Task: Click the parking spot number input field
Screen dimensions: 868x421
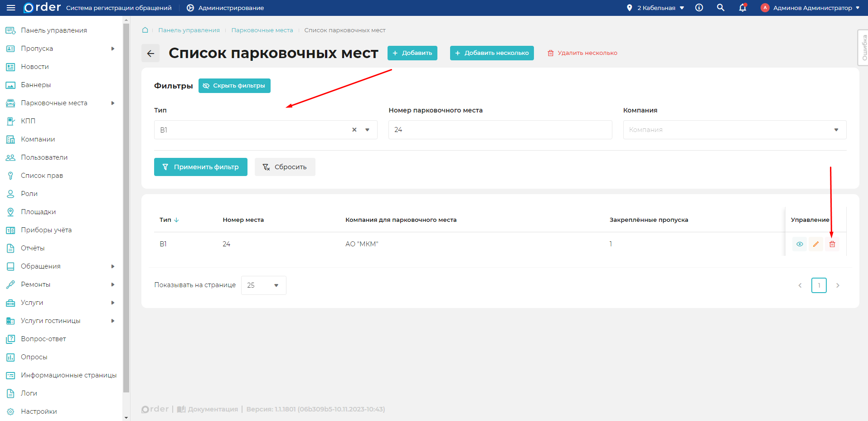Action: [x=500, y=130]
